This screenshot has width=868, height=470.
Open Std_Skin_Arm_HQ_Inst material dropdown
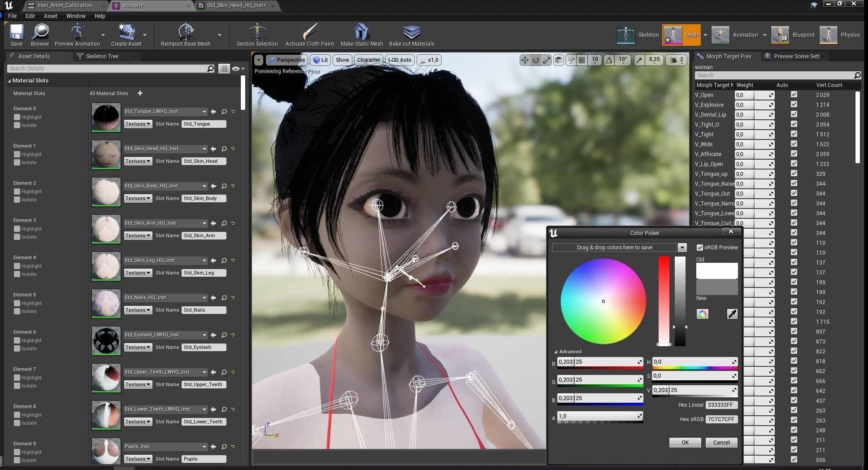tap(165, 223)
